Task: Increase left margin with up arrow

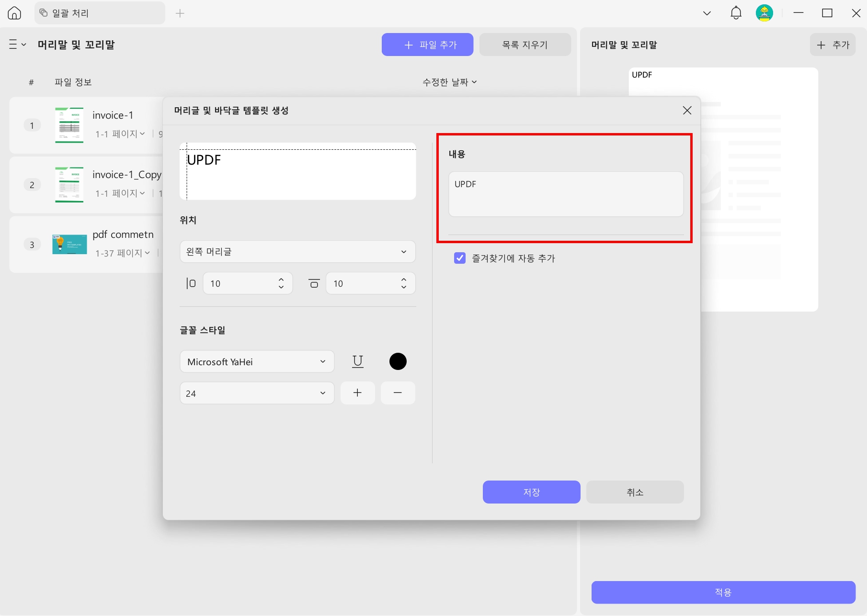Action: pos(281,280)
